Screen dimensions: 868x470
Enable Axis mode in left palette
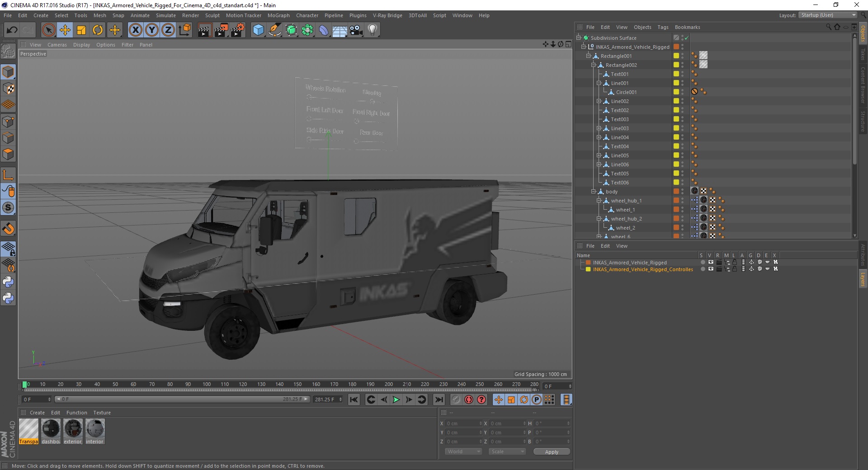(8, 174)
